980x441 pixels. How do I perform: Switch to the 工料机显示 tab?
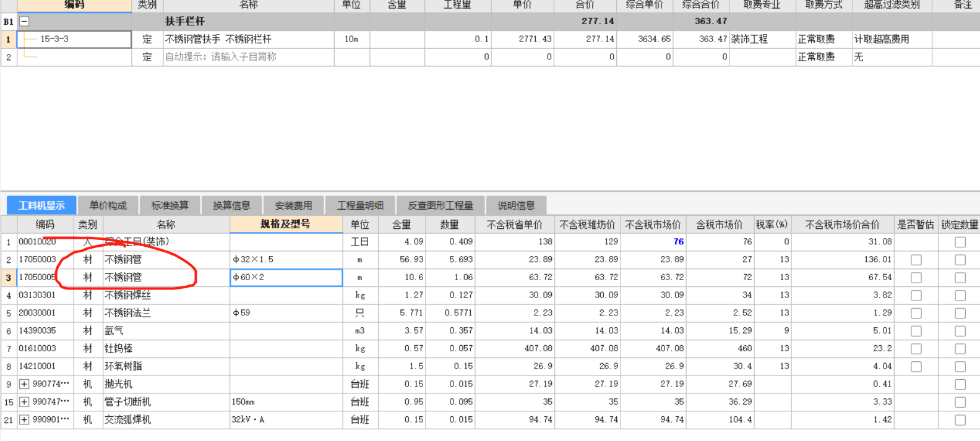click(41, 205)
